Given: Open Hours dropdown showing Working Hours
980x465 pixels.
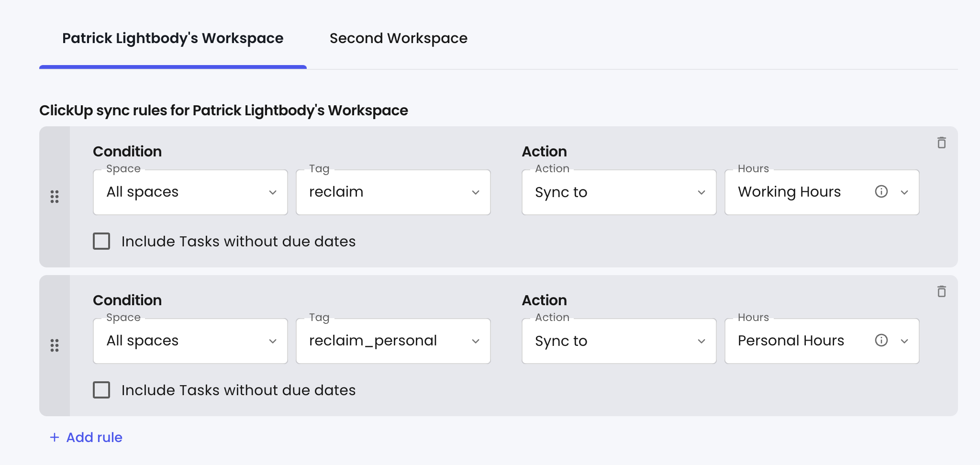Looking at the screenshot, I should tap(822, 192).
